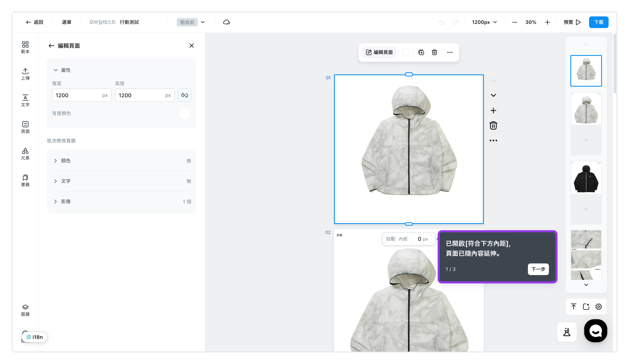Add a new page with the plus icon beside page 01

click(x=493, y=111)
